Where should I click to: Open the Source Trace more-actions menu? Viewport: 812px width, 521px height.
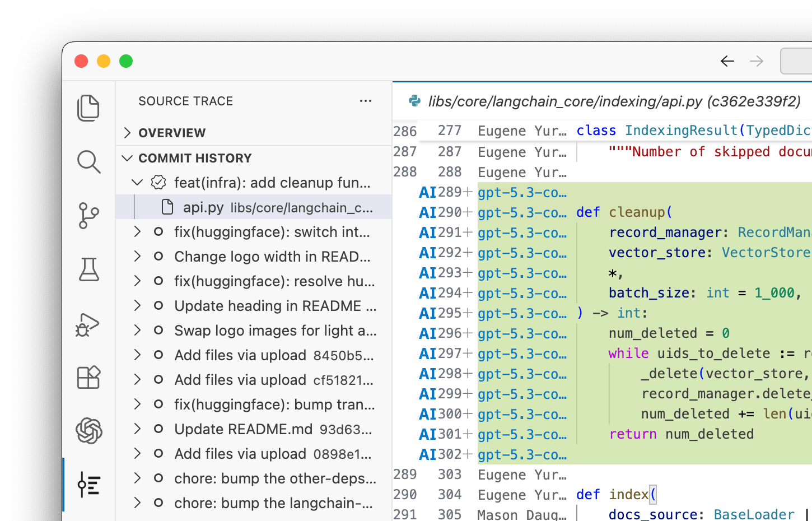pos(366,101)
